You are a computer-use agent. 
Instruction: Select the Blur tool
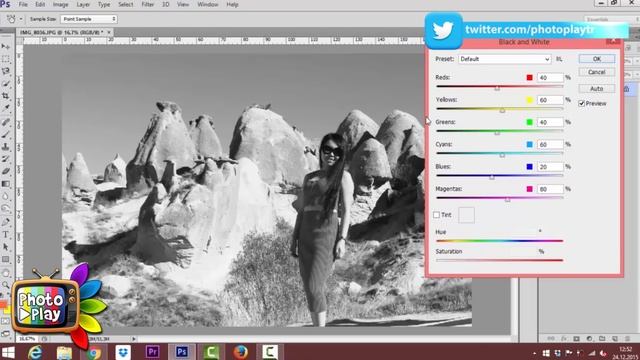click(6, 196)
